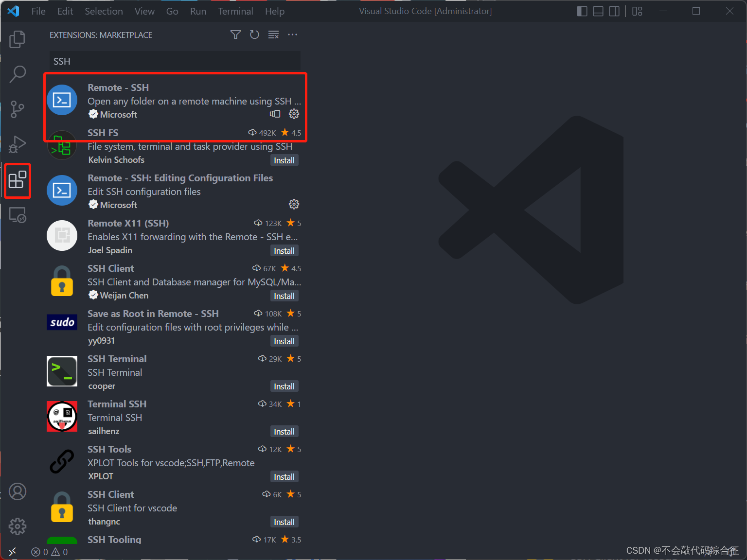The height and width of the screenshot is (560, 747).
Task: Click the Weijan Chen SSH Client padlock icon
Action: coord(62,281)
